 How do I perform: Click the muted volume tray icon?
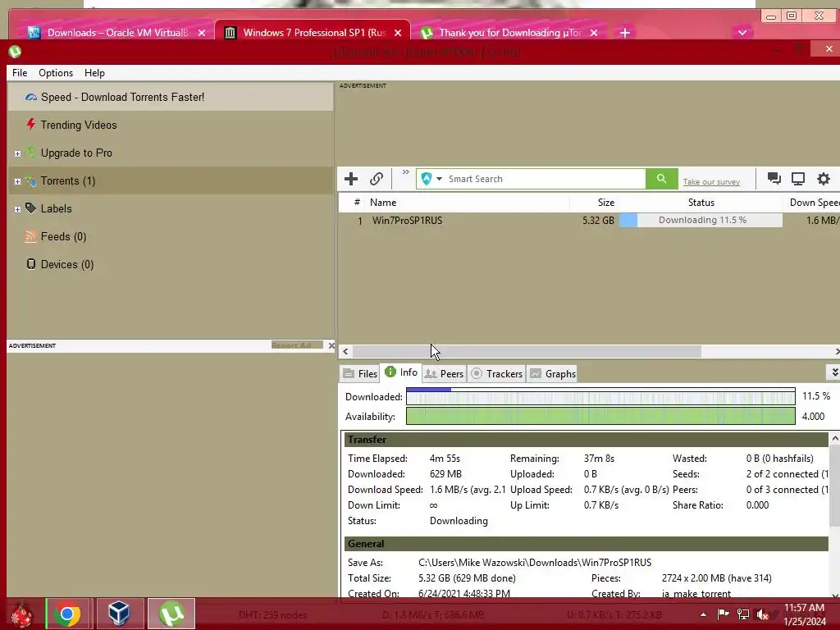coord(762,614)
